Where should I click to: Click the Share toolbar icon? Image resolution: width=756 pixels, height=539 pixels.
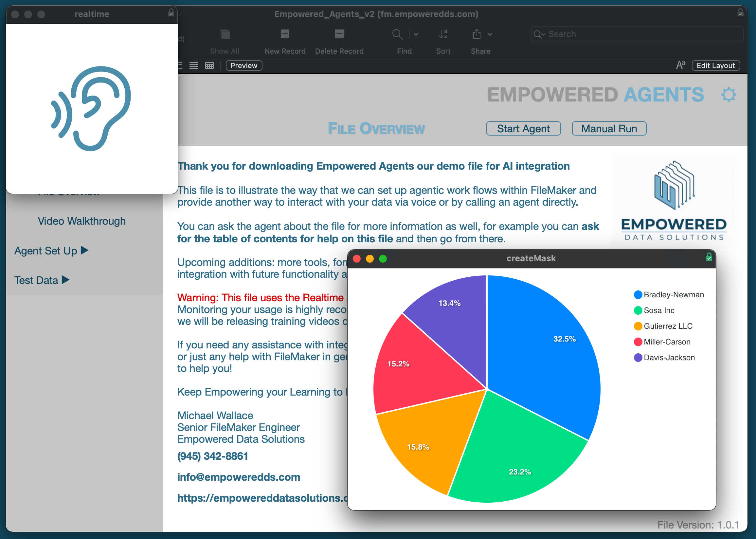(477, 34)
